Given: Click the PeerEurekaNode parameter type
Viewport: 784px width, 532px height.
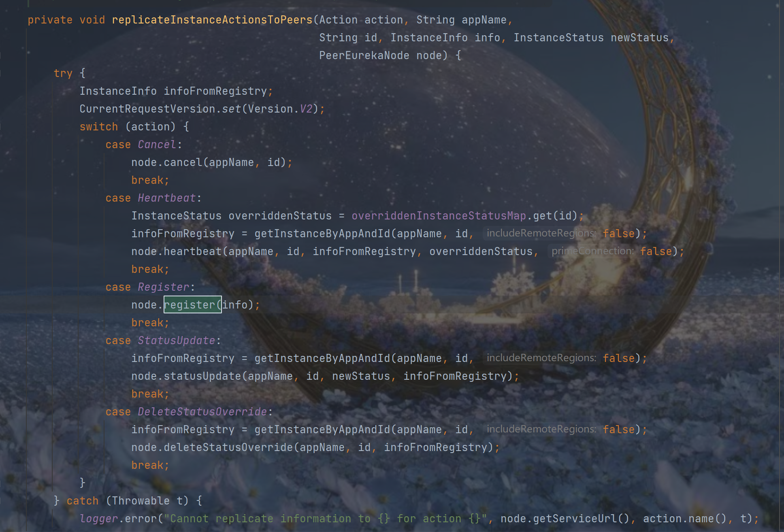Looking at the screenshot, I should pos(364,55).
